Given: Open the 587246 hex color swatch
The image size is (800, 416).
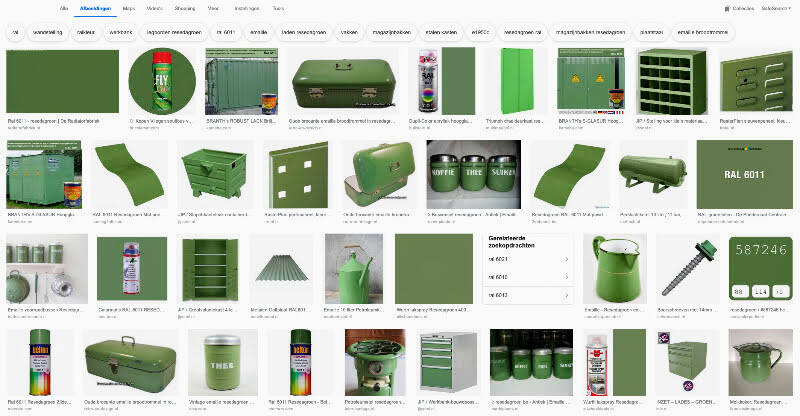Looking at the screenshot, I should pyautogui.click(x=760, y=269).
